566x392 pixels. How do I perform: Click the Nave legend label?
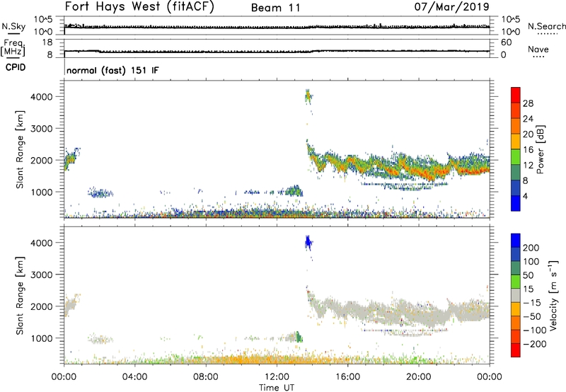538,49
